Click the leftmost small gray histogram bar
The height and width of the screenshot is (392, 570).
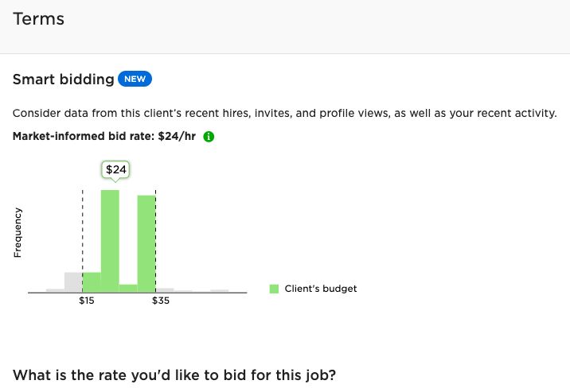coord(55,290)
